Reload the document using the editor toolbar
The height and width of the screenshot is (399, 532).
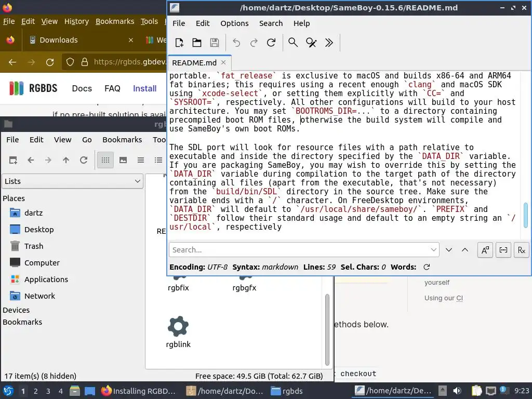pyautogui.click(x=271, y=43)
